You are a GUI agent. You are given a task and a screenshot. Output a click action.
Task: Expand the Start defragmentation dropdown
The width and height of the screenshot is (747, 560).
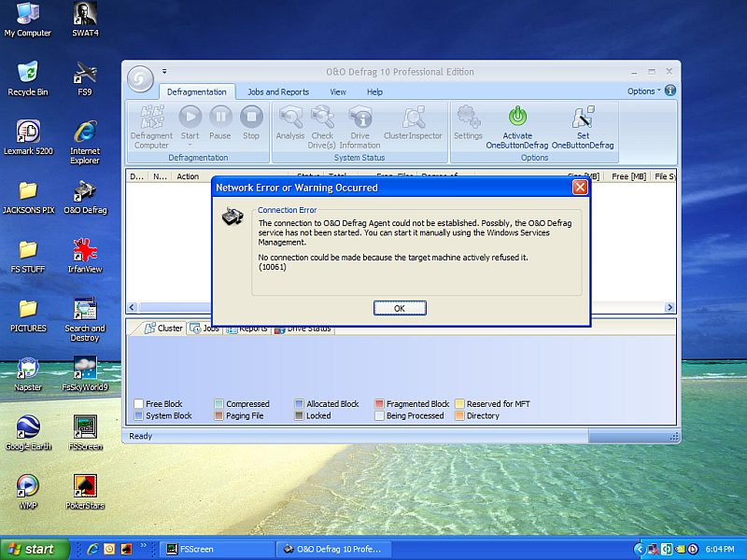pyautogui.click(x=190, y=136)
